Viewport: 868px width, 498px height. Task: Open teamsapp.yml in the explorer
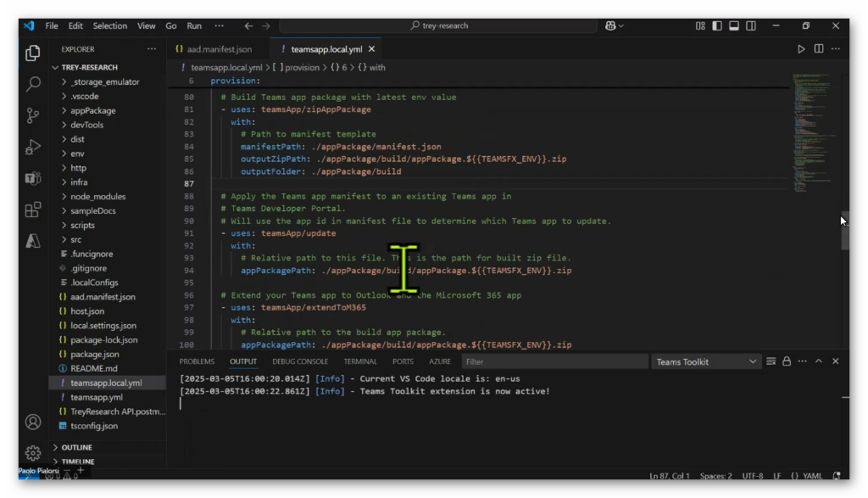tap(97, 397)
